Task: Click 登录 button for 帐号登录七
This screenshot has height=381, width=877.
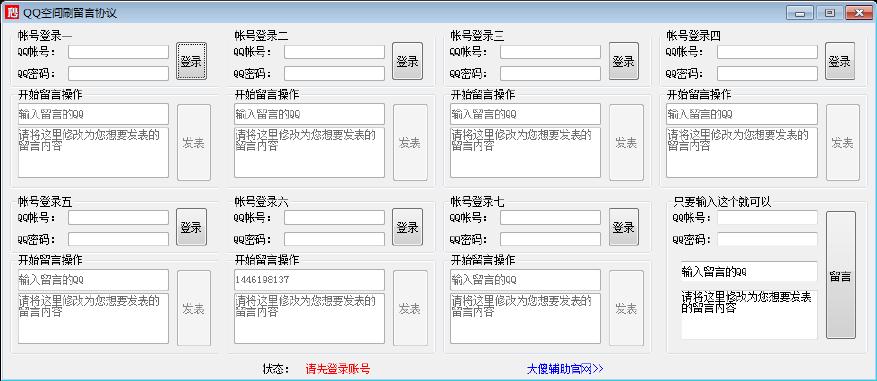Action: [624, 227]
